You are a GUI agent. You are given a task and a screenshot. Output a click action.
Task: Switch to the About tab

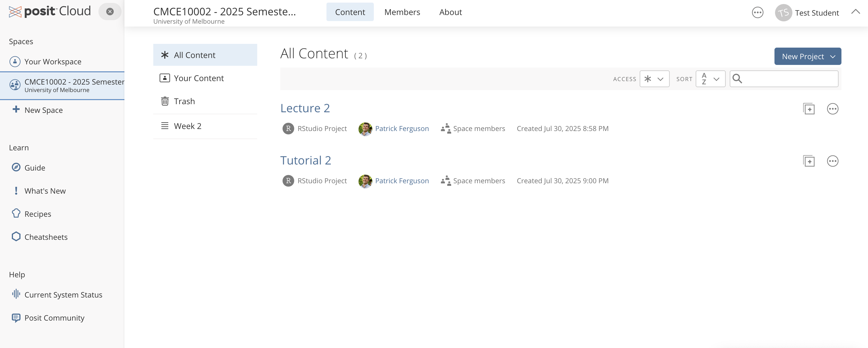tap(450, 12)
